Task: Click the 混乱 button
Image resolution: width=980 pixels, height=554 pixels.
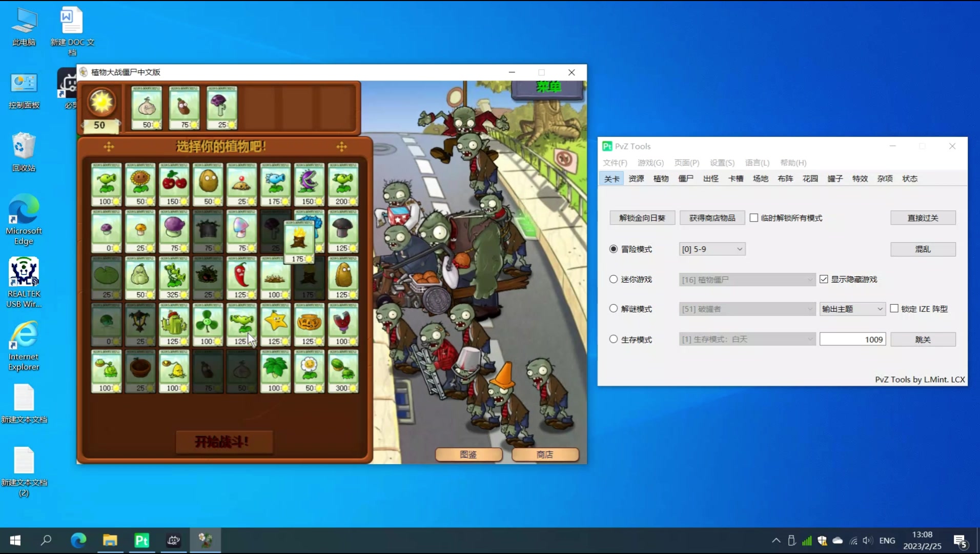Action: (923, 249)
